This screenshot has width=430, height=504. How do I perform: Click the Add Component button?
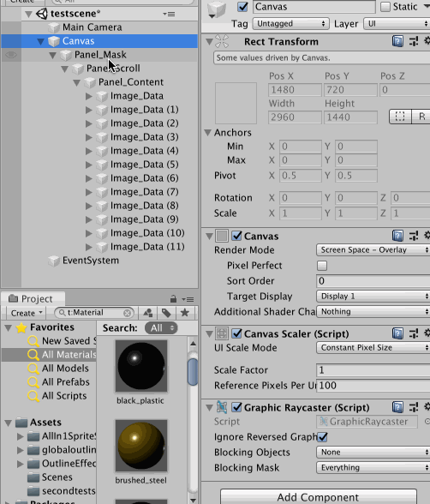(x=319, y=497)
